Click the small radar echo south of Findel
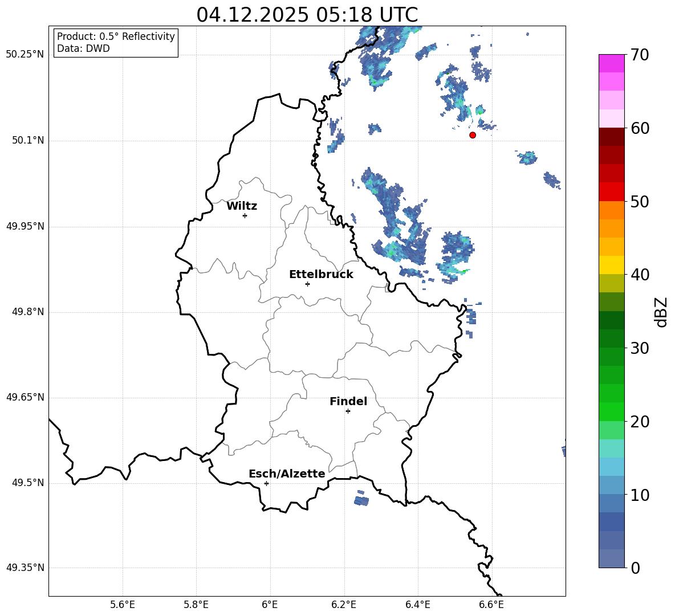 click(x=361, y=500)
